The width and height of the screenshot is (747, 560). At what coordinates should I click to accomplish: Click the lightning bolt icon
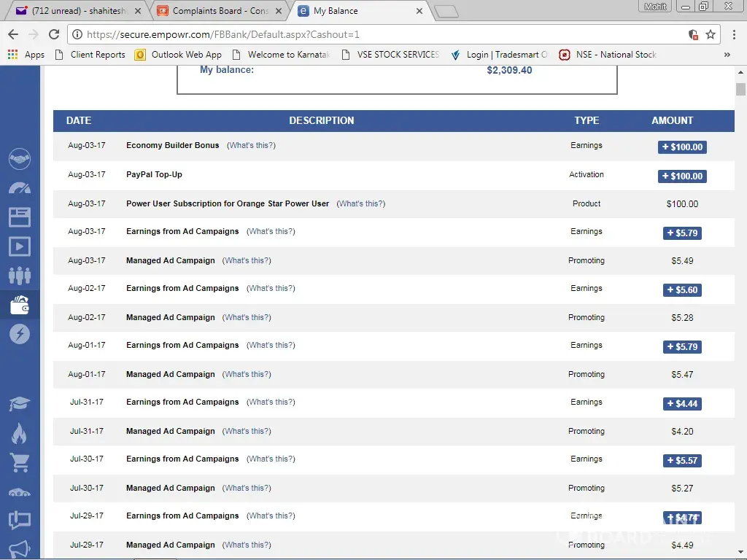[20, 334]
